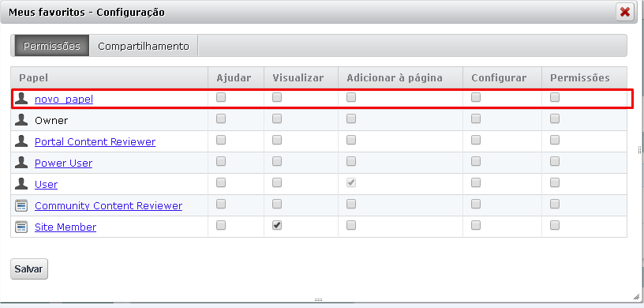644x308 pixels.
Task: Enable Ajudar for Owner
Action: point(221,118)
